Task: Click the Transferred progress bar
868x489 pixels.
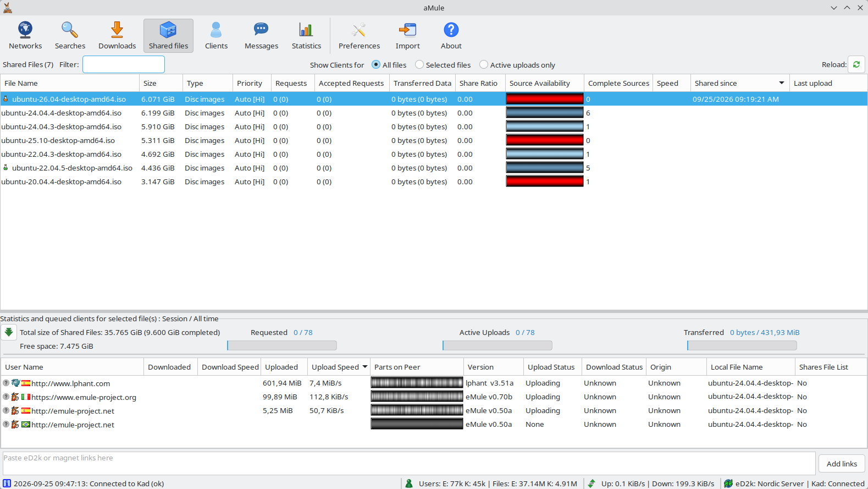Action: (x=742, y=345)
